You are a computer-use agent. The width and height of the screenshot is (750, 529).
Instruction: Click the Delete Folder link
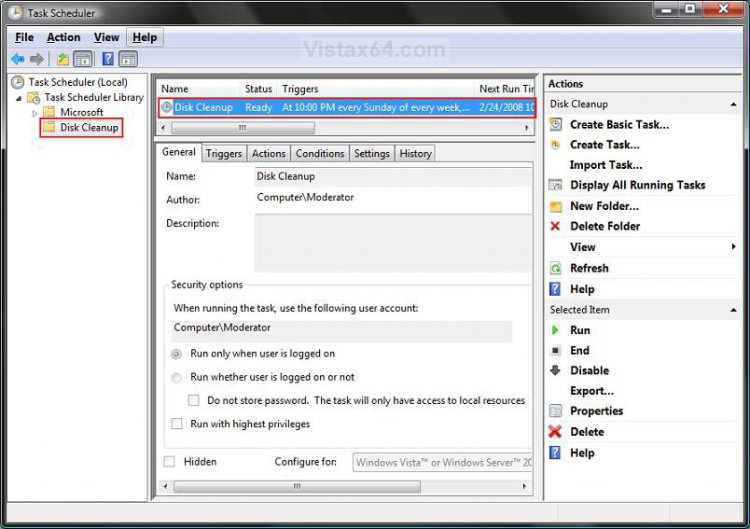click(x=605, y=226)
